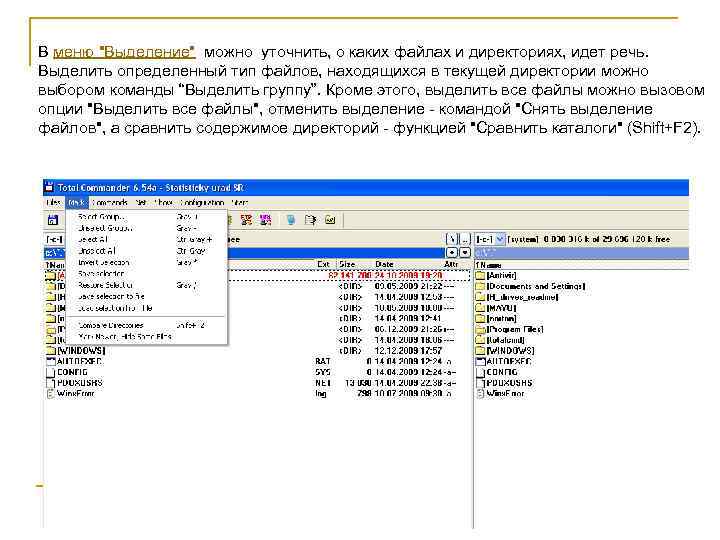Choose Save Selection to File menu entry
The height and width of the screenshot is (540, 720).
click(x=146, y=297)
